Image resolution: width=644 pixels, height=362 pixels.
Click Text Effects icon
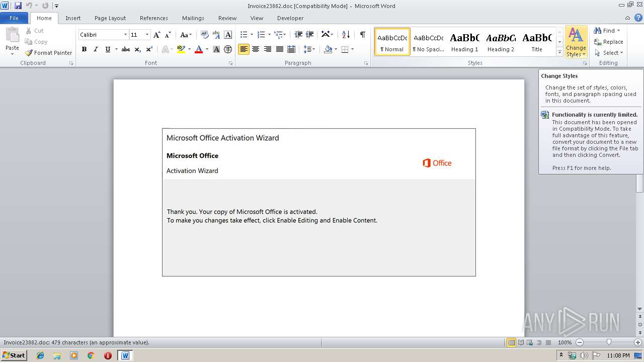pyautogui.click(x=165, y=49)
